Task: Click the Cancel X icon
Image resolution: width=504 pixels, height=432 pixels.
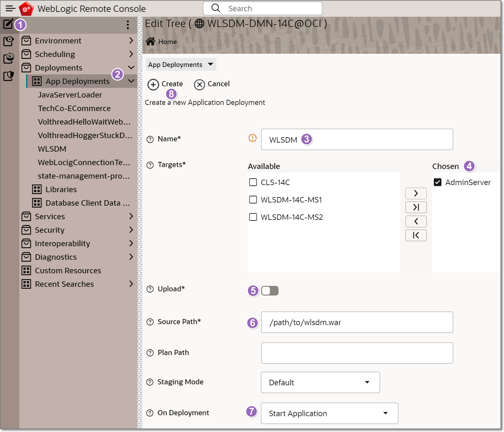Action: point(199,85)
